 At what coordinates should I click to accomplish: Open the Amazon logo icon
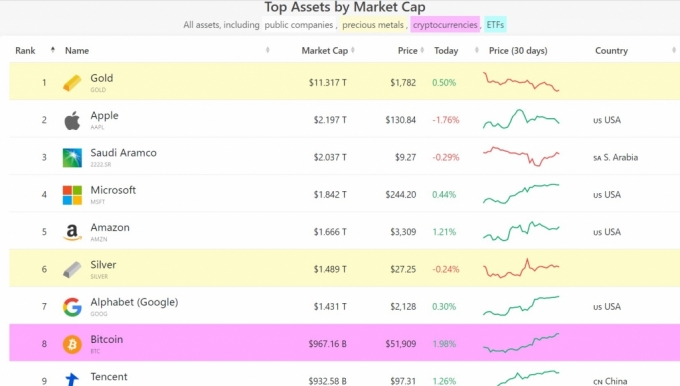pos(72,232)
